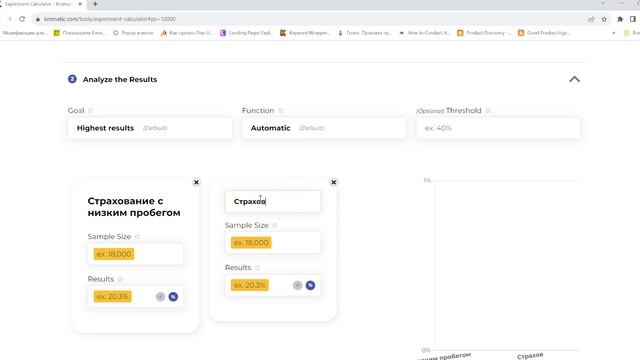This screenshot has height=360, width=640.
Task: Select the gray number toggle in Страхов card Results
Action: (298, 285)
